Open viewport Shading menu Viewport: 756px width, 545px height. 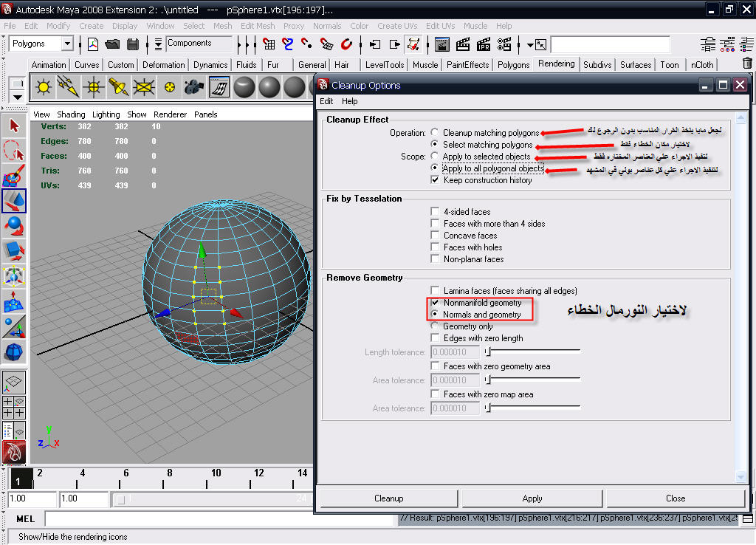[71, 114]
